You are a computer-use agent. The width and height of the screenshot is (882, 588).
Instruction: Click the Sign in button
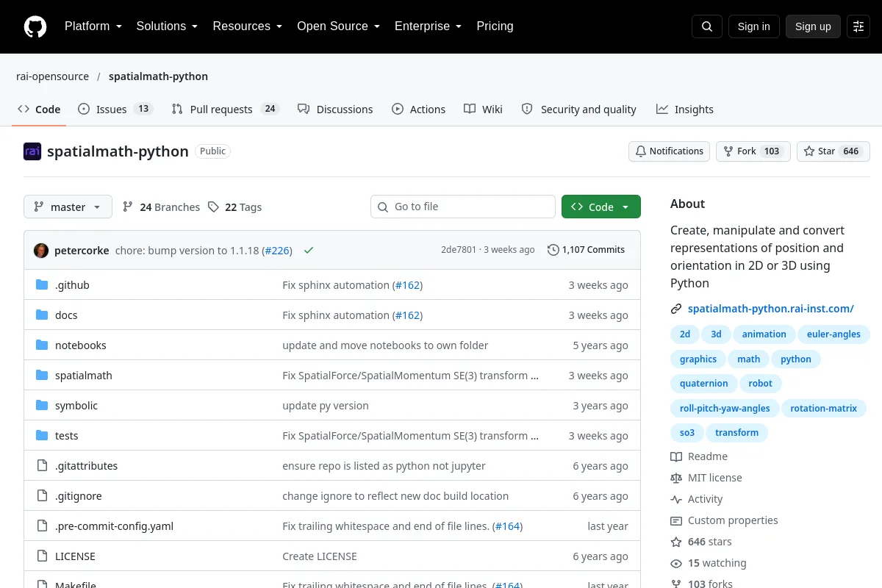pos(753,26)
